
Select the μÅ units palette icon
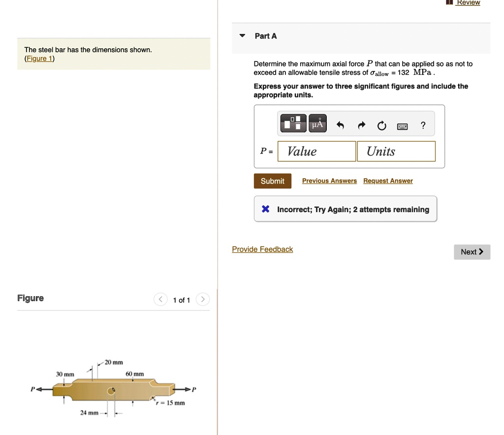pos(317,124)
